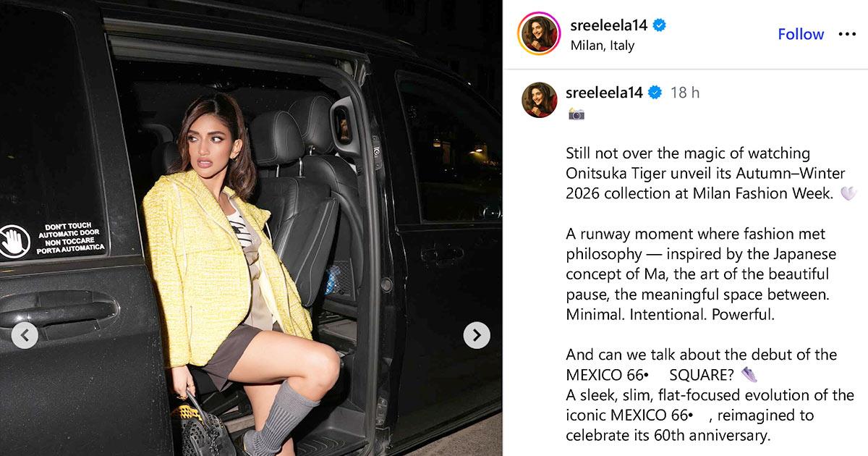Click the camera emoji in caption
868x456 pixels.
576,114
